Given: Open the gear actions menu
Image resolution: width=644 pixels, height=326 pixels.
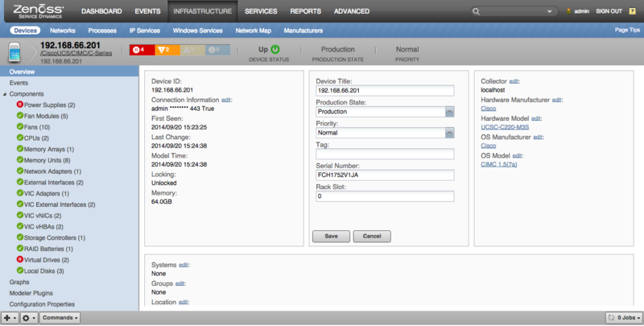Looking at the screenshot, I should point(29,318).
